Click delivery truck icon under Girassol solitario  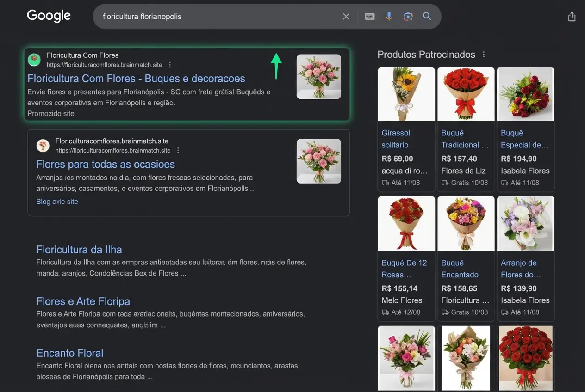coord(385,183)
